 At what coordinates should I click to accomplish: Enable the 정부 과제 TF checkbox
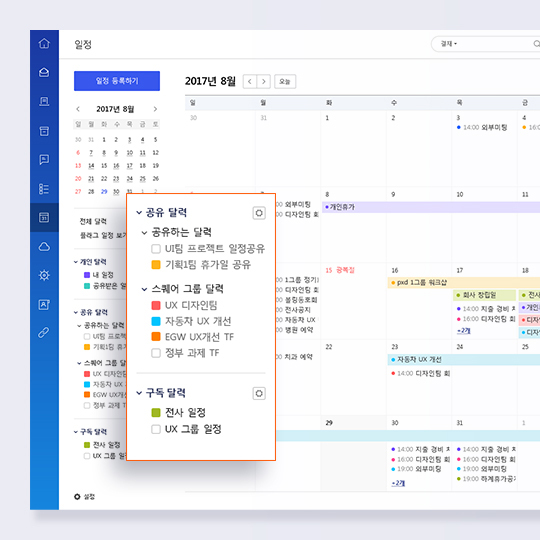pos(156,353)
